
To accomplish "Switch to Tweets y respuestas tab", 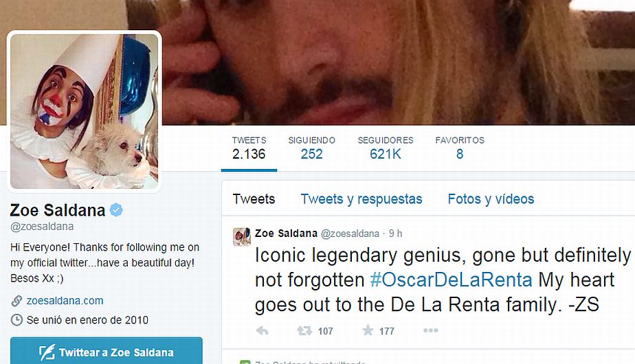I will point(361,198).
